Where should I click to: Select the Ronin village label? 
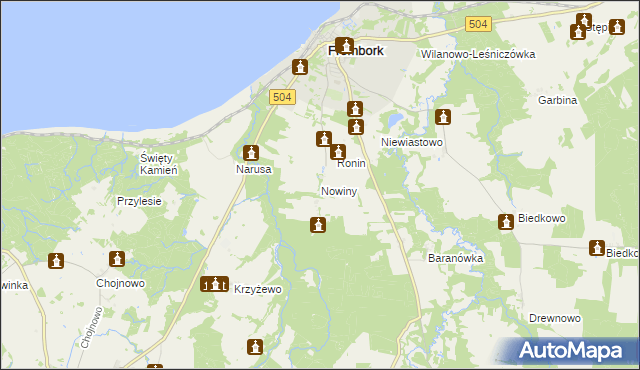351,164
